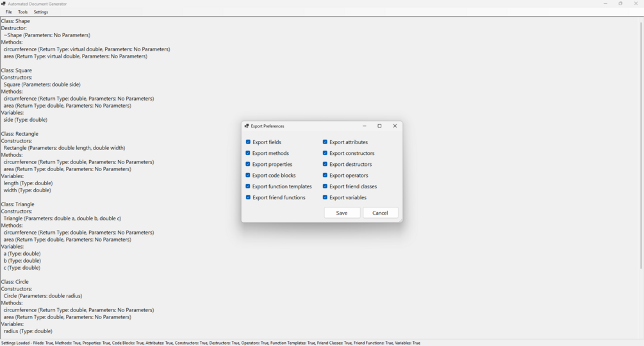Toggle Export properties checkbox

click(248, 164)
